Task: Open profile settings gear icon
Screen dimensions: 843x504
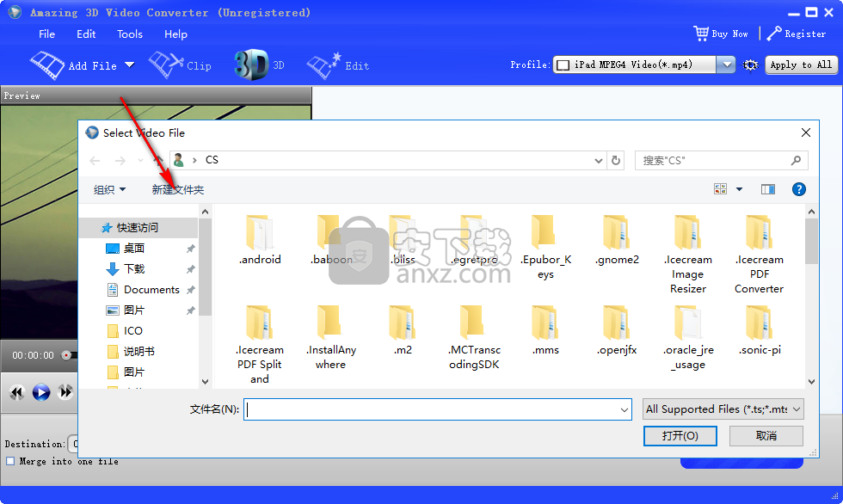Action: (x=750, y=65)
